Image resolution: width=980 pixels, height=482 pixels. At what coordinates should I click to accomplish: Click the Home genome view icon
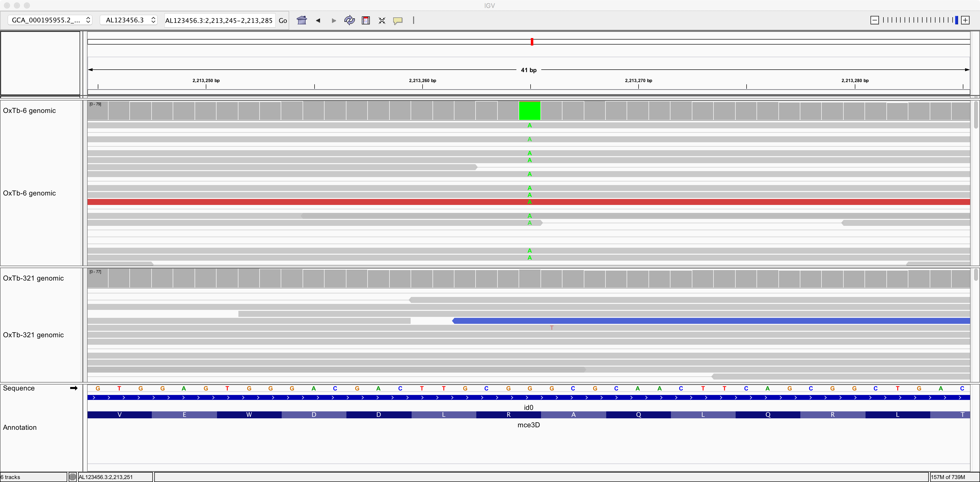pos(302,20)
